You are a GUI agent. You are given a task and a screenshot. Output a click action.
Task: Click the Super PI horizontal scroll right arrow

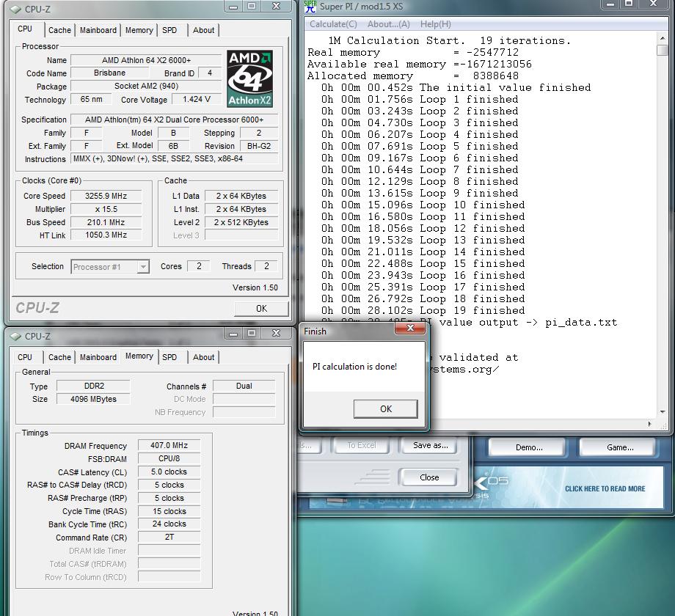[x=649, y=424]
